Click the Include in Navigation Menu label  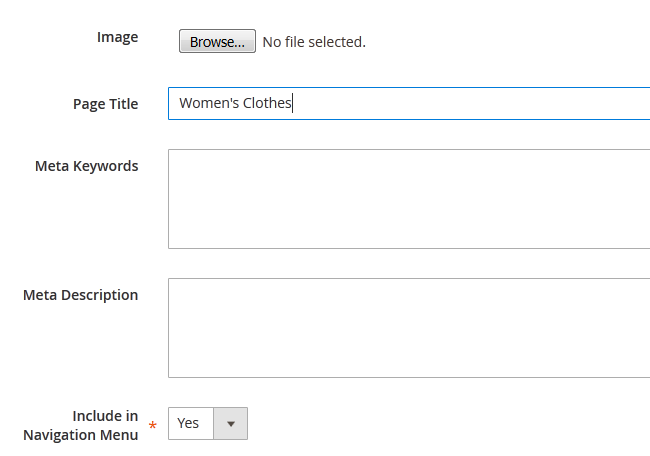pos(80,425)
